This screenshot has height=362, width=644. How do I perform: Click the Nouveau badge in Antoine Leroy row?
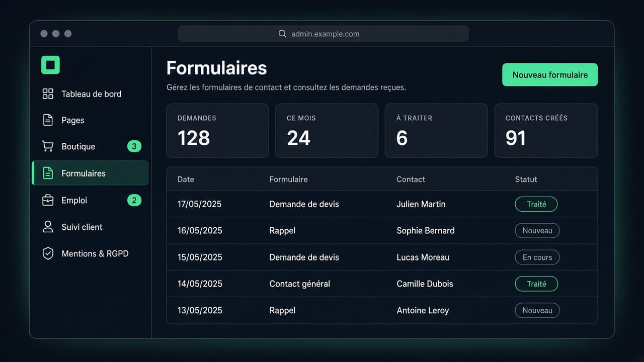537,310
